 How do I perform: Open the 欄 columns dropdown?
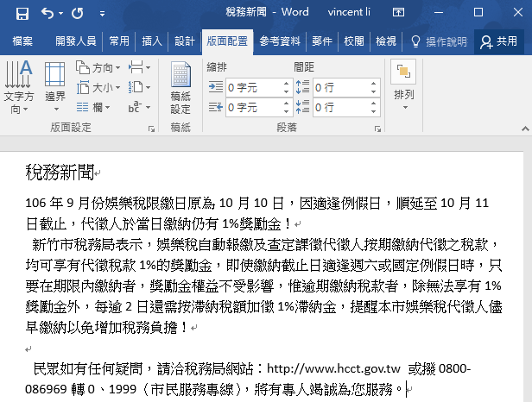click(x=93, y=108)
